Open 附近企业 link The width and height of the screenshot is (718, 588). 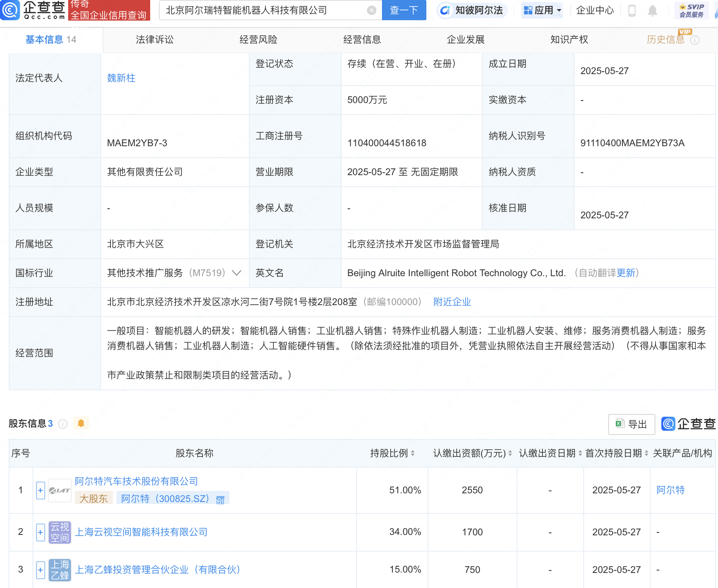coord(452,302)
